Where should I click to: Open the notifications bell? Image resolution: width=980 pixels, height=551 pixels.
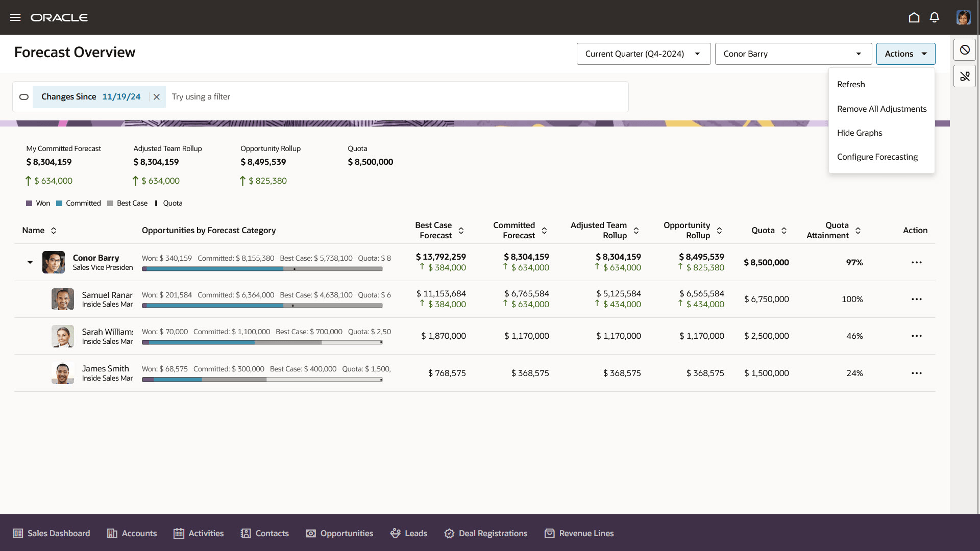point(935,17)
